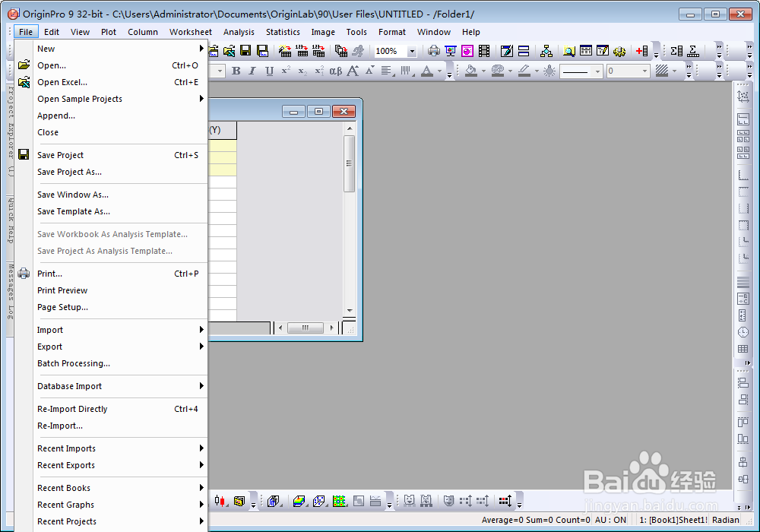Click the Slide Show presentation icon

pos(451,51)
